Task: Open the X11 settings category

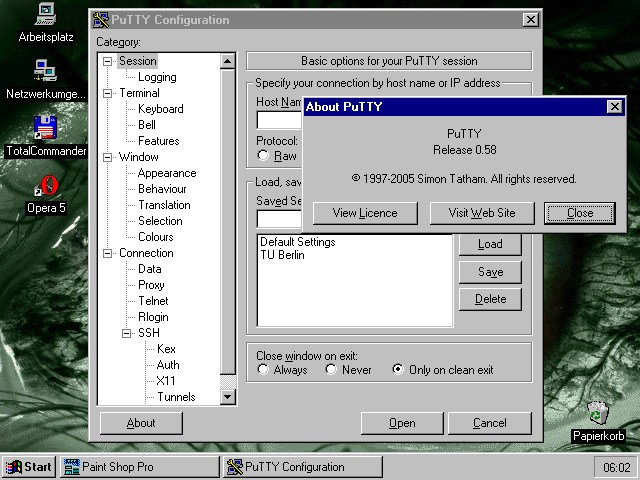Action: 166,381
